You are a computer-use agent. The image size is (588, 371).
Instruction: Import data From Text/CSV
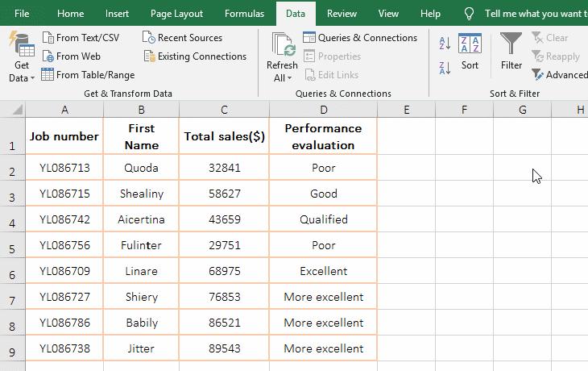tap(80, 37)
